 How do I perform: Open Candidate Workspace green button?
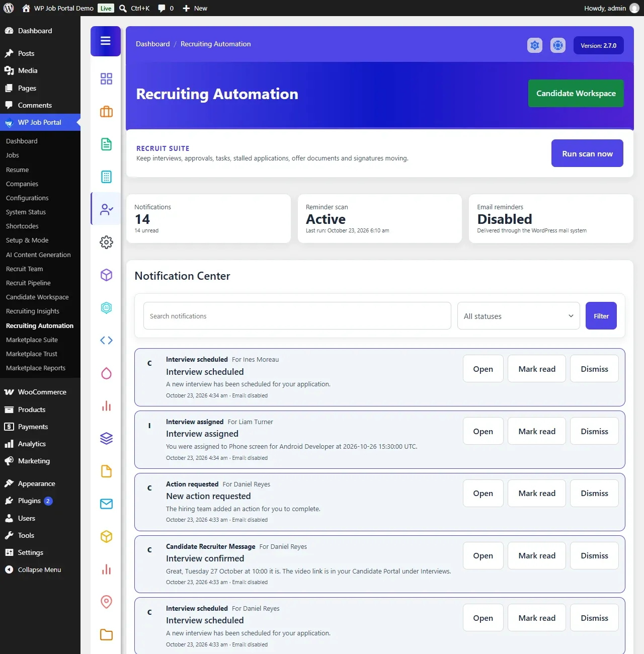click(576, 94)
